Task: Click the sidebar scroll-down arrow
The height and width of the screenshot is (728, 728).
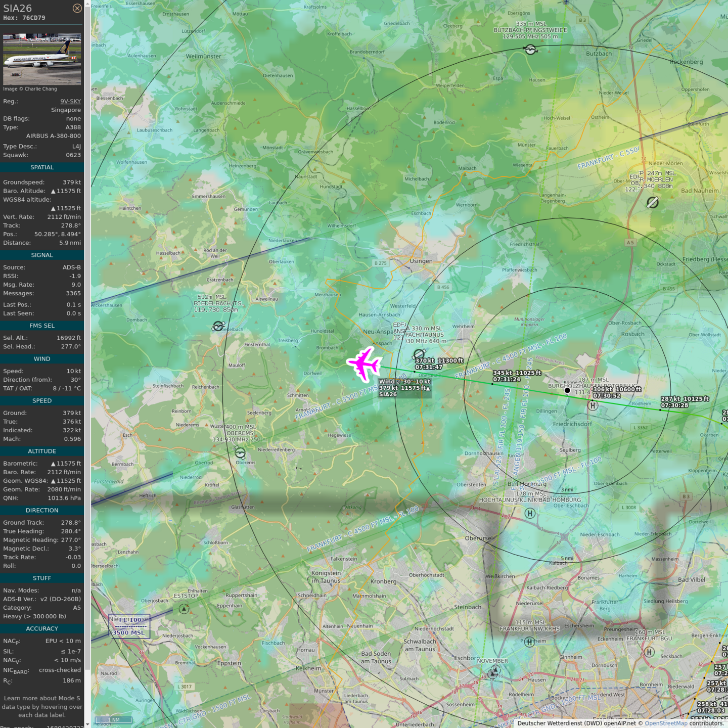Action: pos(87,724)
